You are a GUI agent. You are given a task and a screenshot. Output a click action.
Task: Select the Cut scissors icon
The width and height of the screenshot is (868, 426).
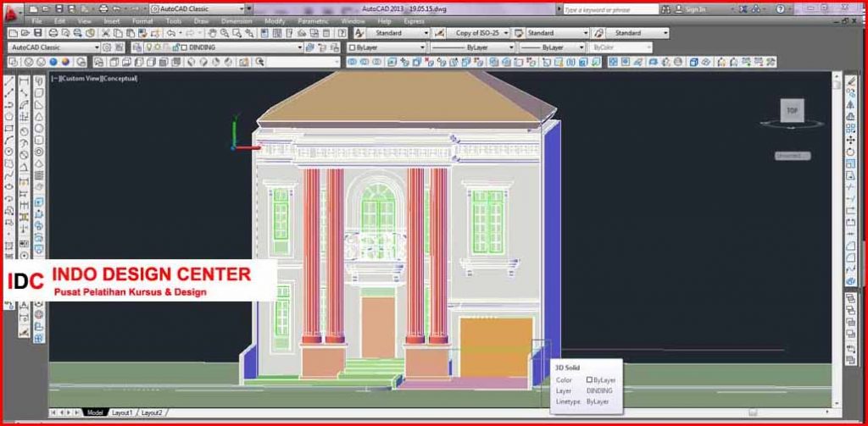pos(106,33)
